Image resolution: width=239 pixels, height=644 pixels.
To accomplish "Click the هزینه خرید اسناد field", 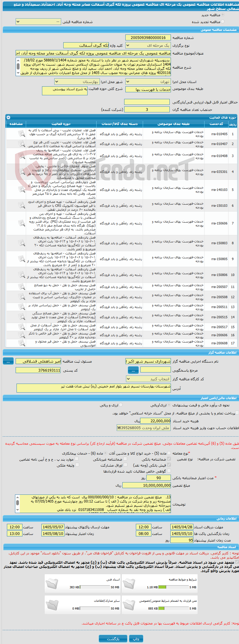I will (155, 421).
